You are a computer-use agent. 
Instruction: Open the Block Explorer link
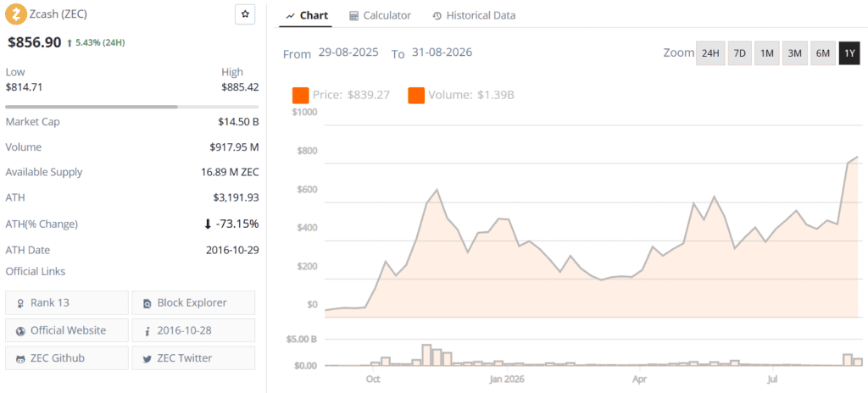point(193,302)
